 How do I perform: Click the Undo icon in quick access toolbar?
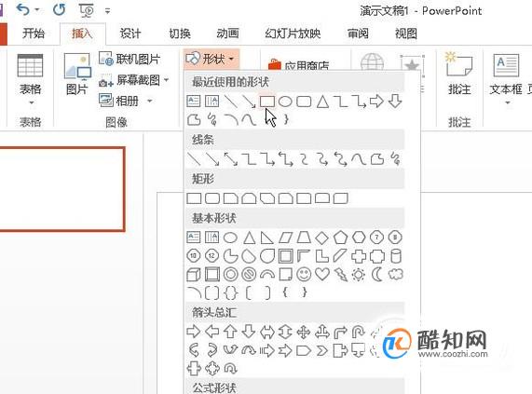coord(23,10)
